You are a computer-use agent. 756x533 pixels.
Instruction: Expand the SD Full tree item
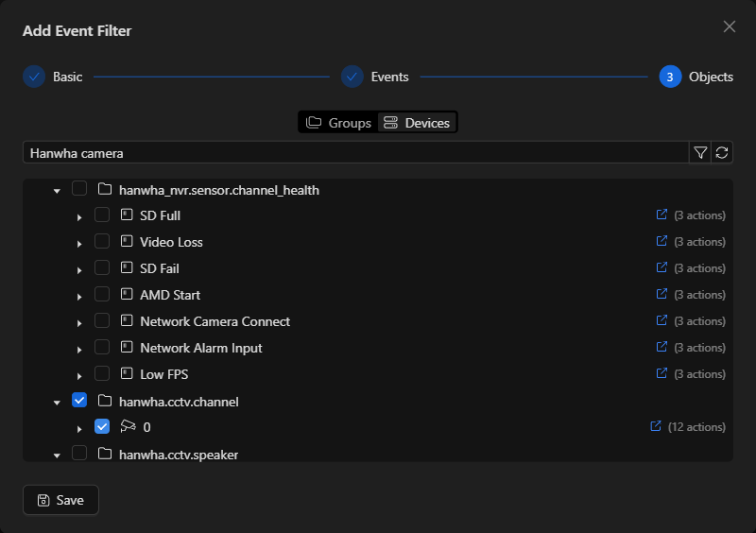pyautogui.click(x=79, y=217)
